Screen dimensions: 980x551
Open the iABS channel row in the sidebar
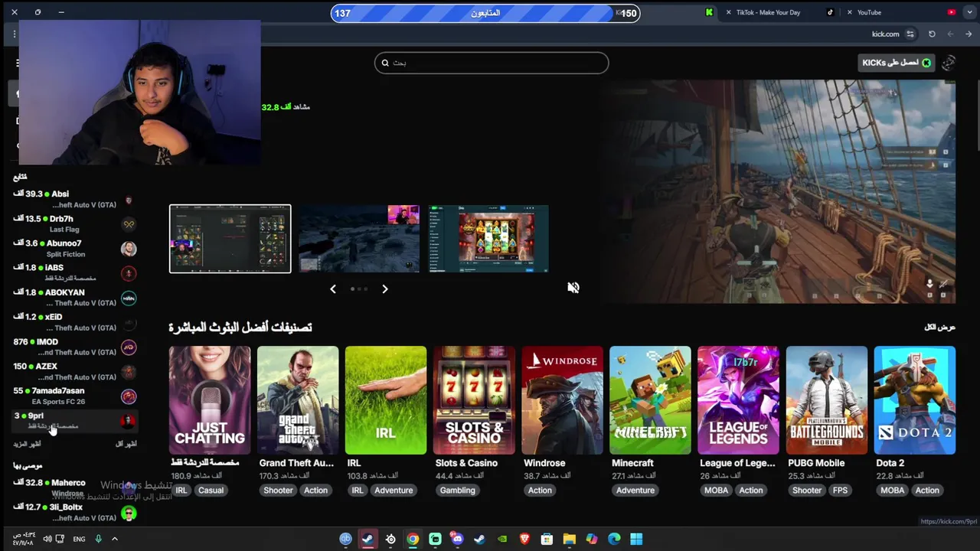pyautogui.click(x=75, y=272)
